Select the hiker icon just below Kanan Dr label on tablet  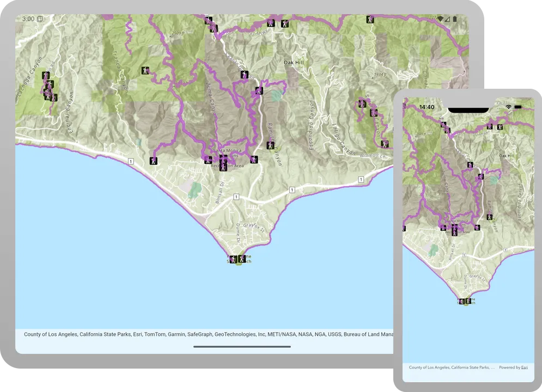click(245, 75)
